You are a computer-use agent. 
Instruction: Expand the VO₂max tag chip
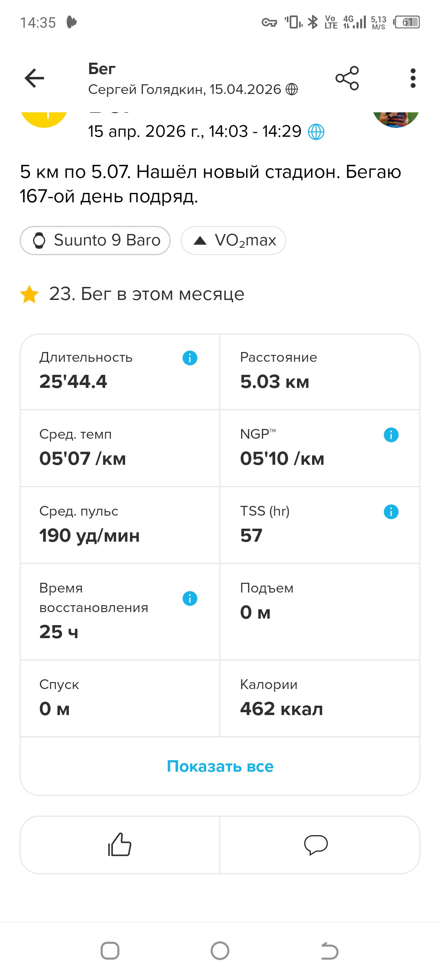pyautogui.click(x=233, y=241)
